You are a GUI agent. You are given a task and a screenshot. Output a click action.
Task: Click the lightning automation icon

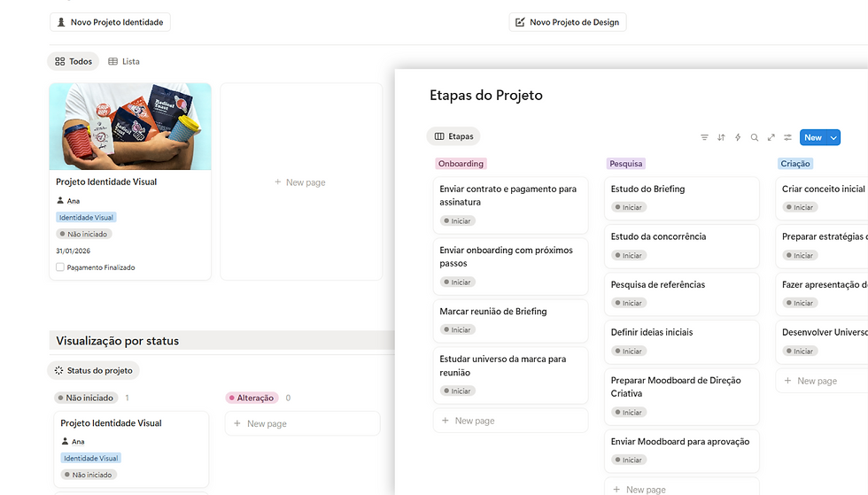[x=737, y=137]
